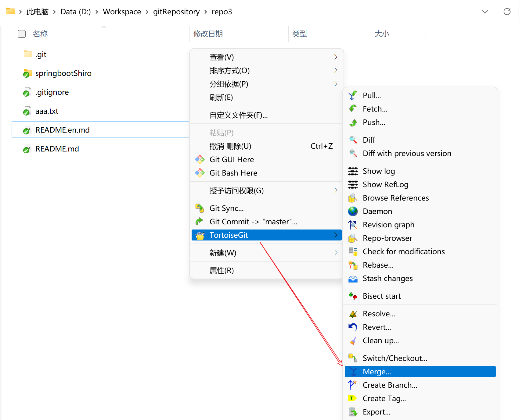Click the Revision graph icon
519x420 pixels.
point(353,225)
